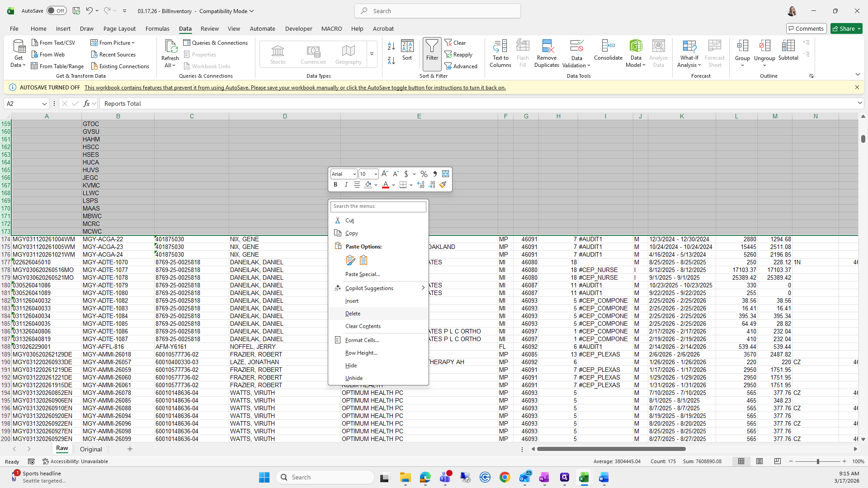The width and height of the screenshot is (868, 488).
Task: Click the AutoSave workbook notice link
Action: tap(295, 88)
